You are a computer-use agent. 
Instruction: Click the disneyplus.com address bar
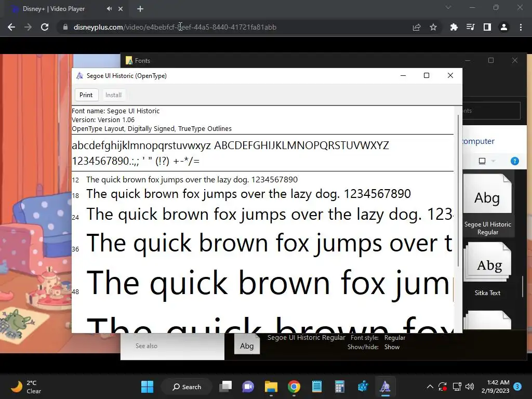234,27
